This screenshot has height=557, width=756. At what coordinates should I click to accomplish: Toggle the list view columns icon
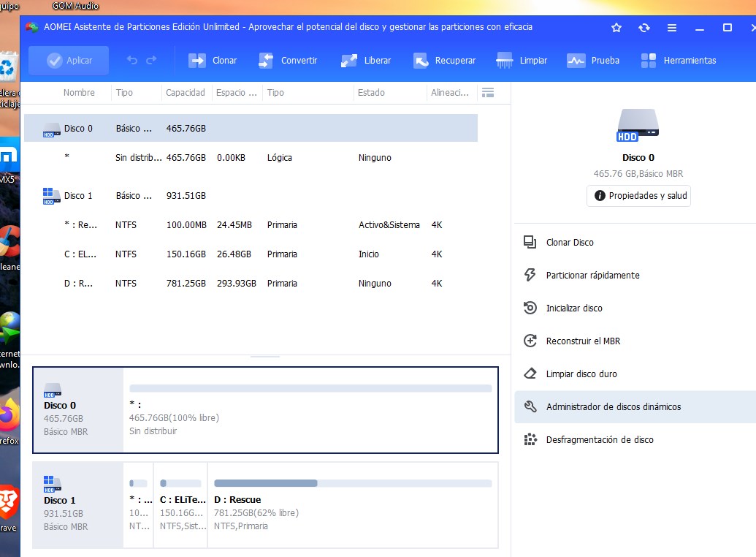(488, 93)
